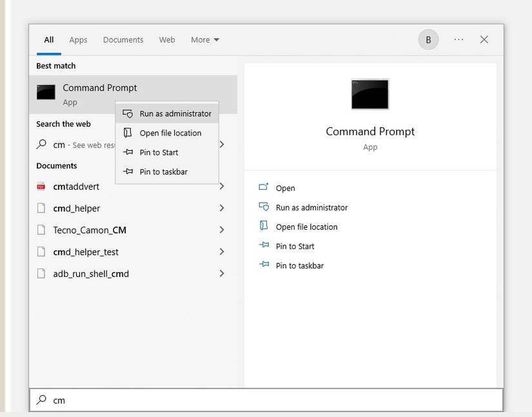This screenshot has width=532, height=417.
Task: Click pin icon in context menu Pin to Start
Action: [x=128, y=152]
